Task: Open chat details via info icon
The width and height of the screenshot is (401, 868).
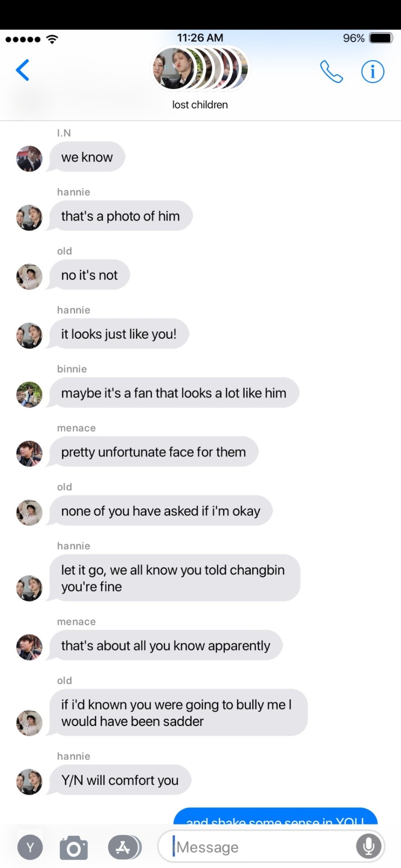Action: coord(372,71)
